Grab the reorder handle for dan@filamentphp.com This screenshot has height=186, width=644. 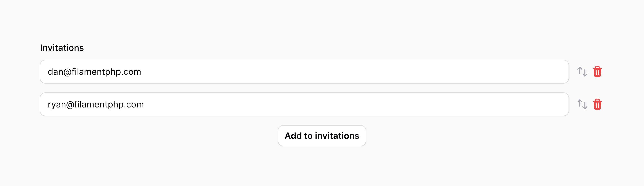[x=582, y=72]
